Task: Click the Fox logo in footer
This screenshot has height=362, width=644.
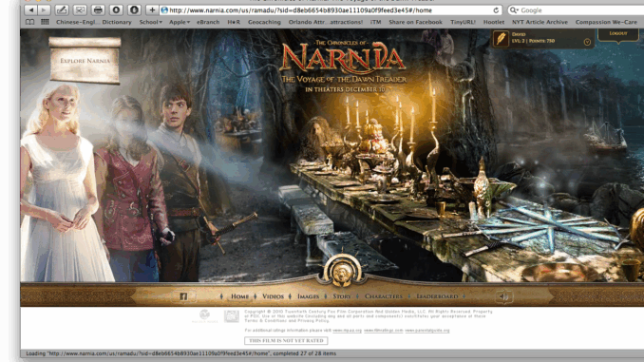Action: [x=231, y=316]
